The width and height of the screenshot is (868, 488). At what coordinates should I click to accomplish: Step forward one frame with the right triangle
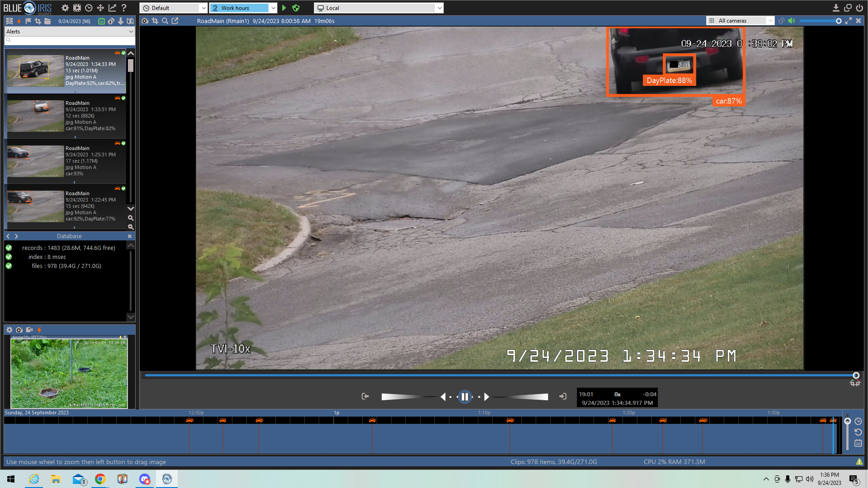click(487, 397)
